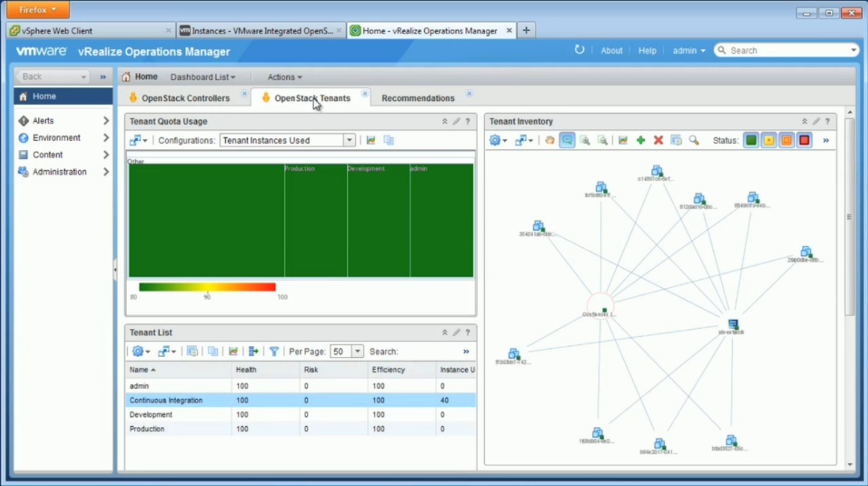Edit the Tenant List widget with pencil icon
Screen dimensions: 868x486
click(x=456, y=332)
